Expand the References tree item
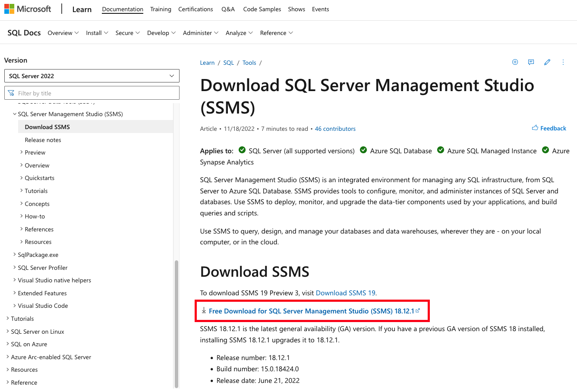 click(x=37, y=229)
